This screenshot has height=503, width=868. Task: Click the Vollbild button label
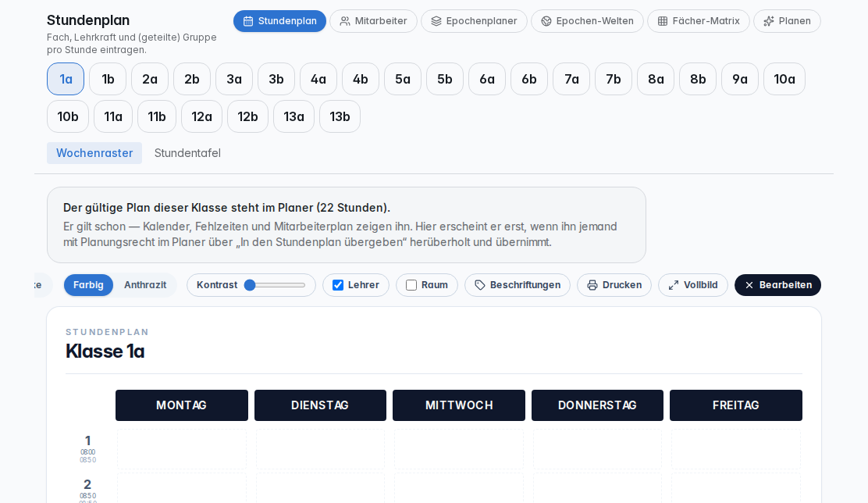click(x=701, y=285)
